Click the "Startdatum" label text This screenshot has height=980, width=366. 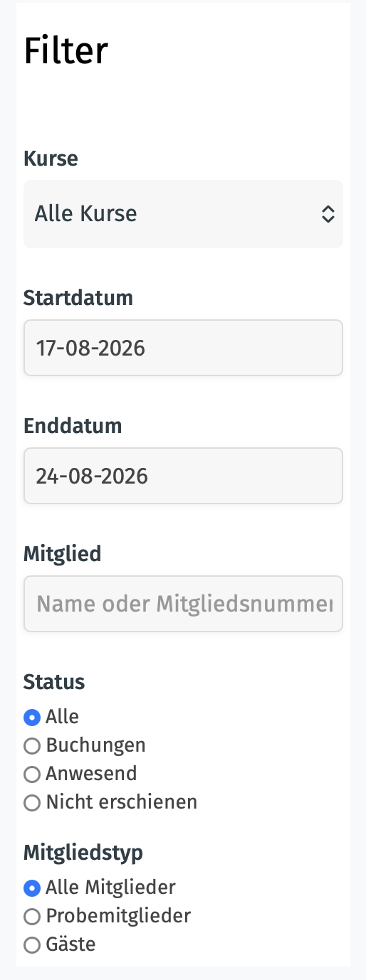pyautogui.click(x=78, y=298)
